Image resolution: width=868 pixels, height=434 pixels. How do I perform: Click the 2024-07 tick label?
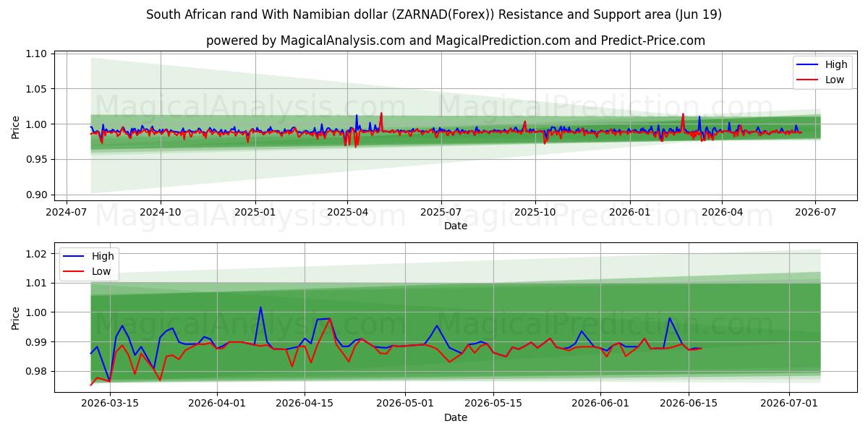pyautogui.click(x=67, y=212)
